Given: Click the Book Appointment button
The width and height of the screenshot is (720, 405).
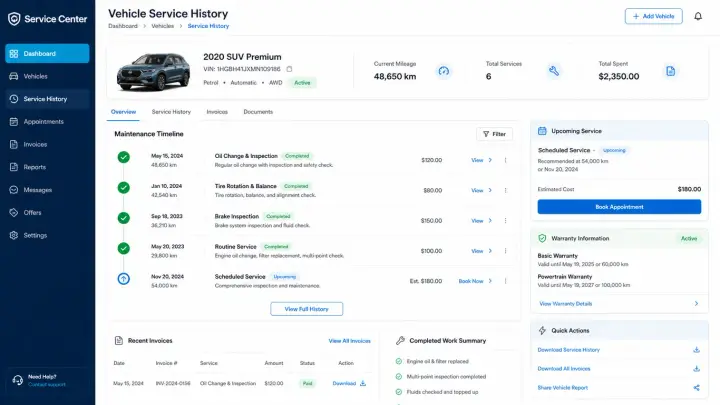Looking at the screenshot, I should 619,207.
